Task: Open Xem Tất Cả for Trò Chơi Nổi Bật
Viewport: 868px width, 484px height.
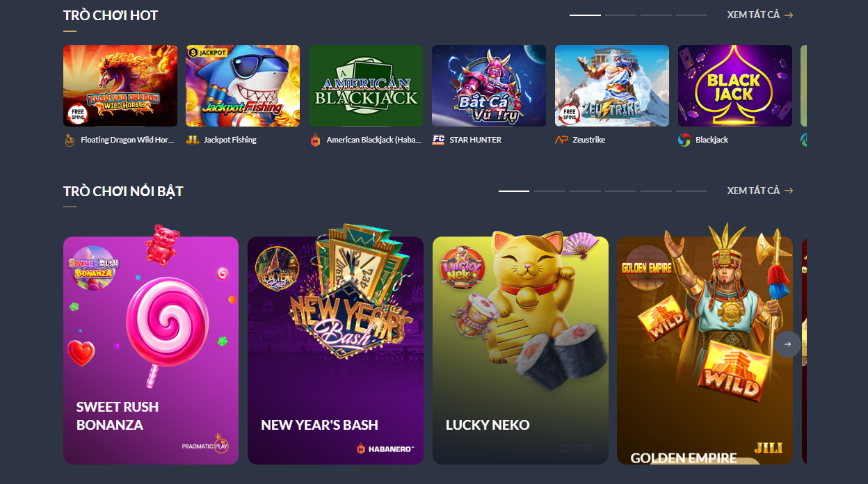Action: tap(760, 191)
